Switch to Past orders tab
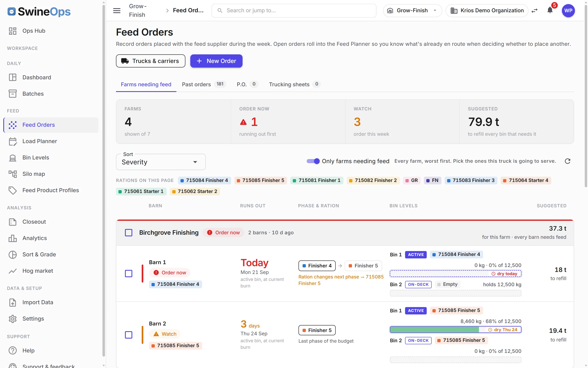This screenshot has height=368, width=588. (x=204, y=84)
